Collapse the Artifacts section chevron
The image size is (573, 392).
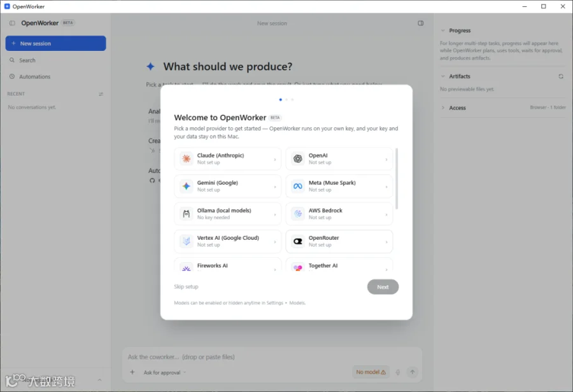tap(443, 76)
